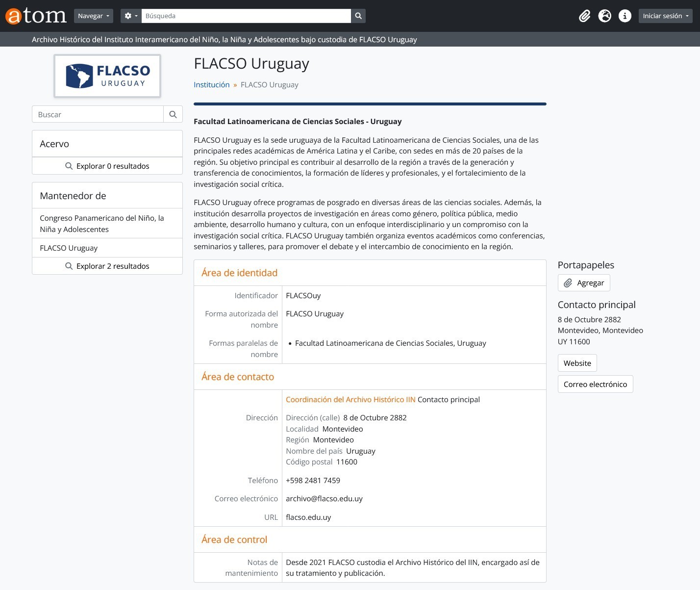Open Congreso Panamericano del Niño entry
The width and height of the screenshot is (700, 590).
101,224
